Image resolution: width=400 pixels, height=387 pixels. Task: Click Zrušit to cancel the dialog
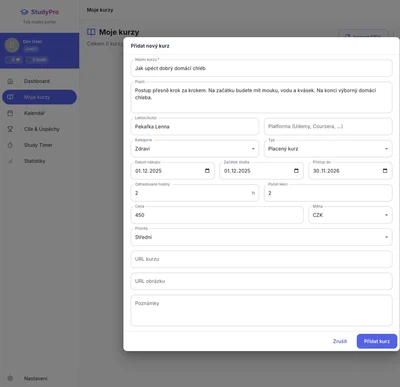(x=340, y=341)
